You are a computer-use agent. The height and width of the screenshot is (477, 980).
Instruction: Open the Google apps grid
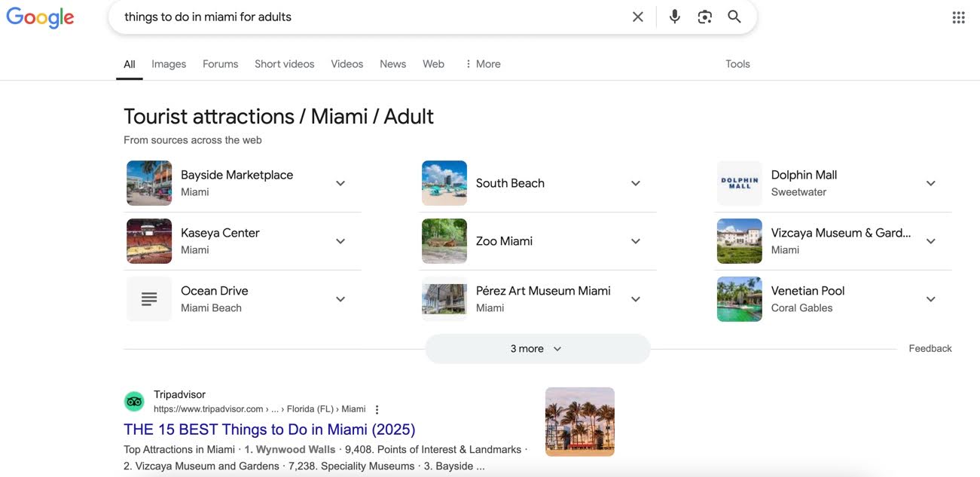958,17
